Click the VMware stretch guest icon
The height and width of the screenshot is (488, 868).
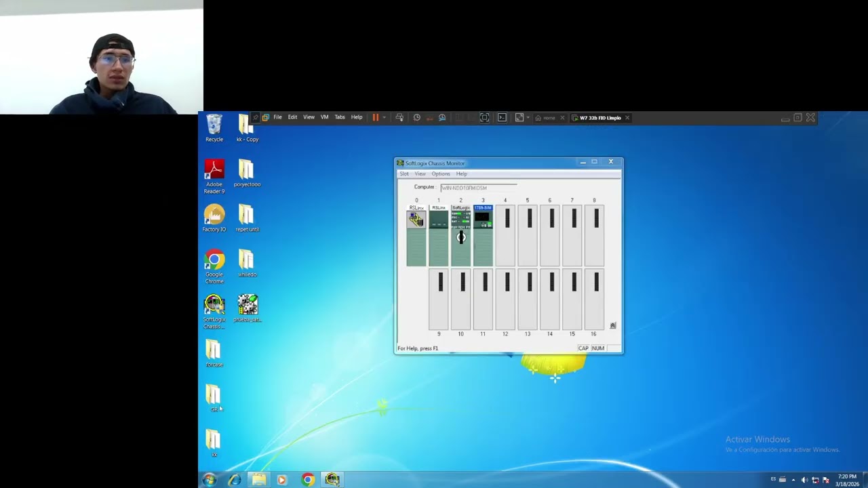click(x=519, y=117)
